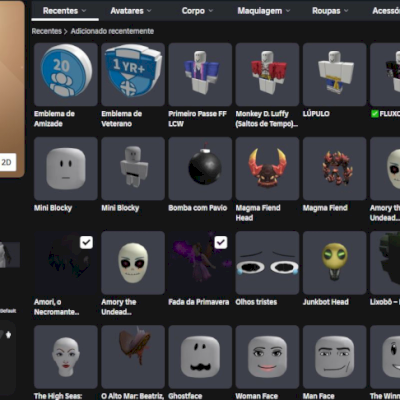Select the Monkey D. Luffy outfit

(x=267, y=74)
